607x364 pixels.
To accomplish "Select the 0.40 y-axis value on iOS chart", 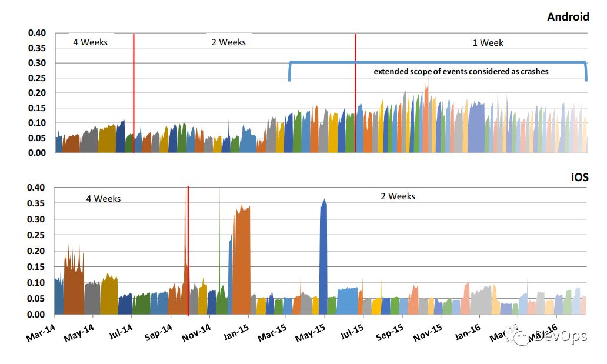I will (x=36, y=188).
